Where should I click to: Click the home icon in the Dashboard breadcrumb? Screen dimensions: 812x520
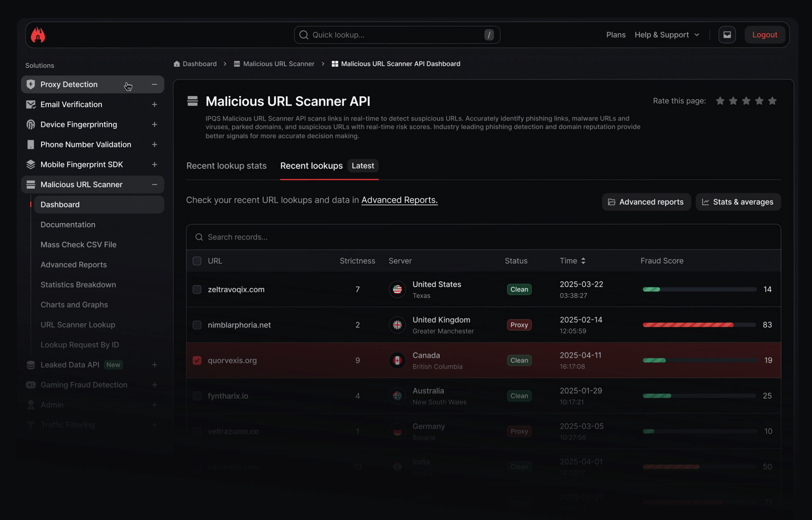pyautogui.click(x=177, y=64)
